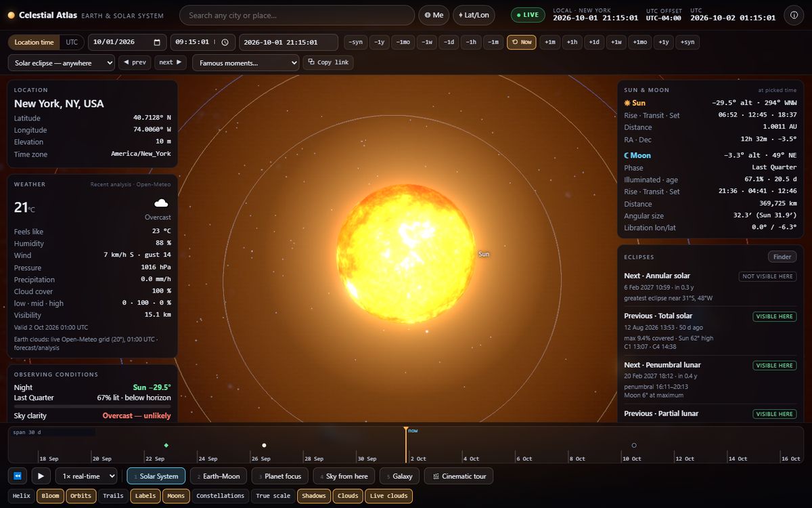Click the overcast cloud weather icon
The height and width of the screenshot is (508, 812).
click(x=161, y=203)
